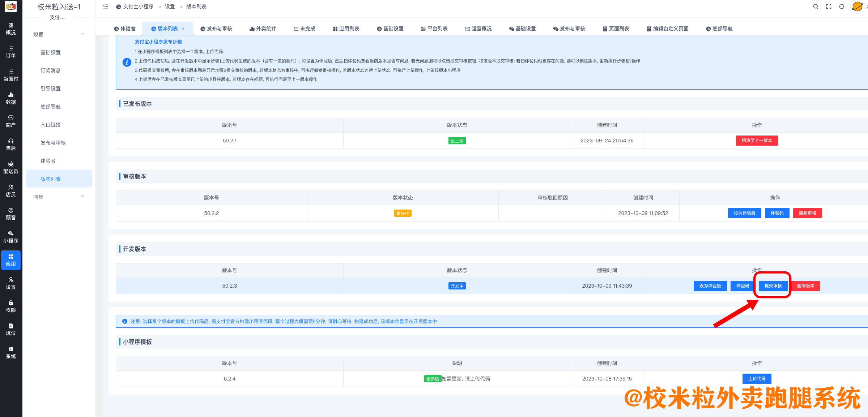Toggle fullscreen via the top-right icon
Image resolution: width=868 pixels, height=417 pixels.
point(829,7)
